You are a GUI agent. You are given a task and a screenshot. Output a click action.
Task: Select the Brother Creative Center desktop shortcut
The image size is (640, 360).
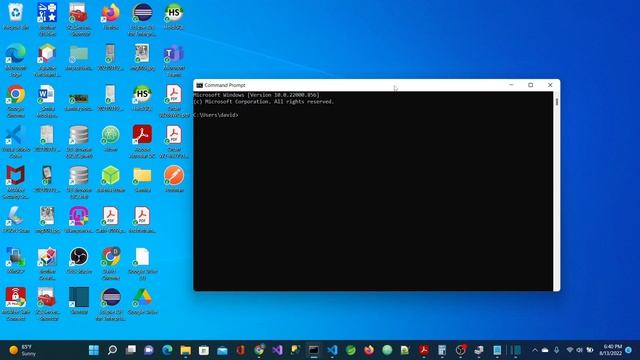point(47,263)
